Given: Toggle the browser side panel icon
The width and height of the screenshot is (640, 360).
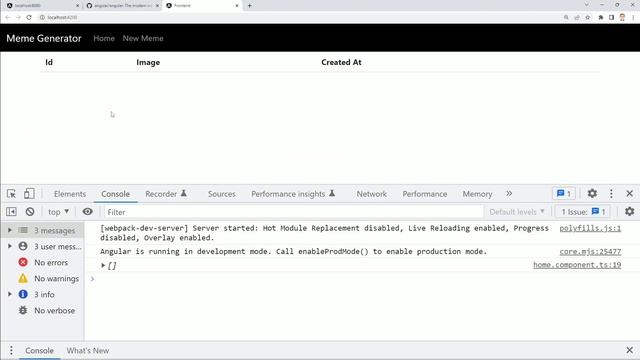Looking at the screenshot, I should [611, 17].
